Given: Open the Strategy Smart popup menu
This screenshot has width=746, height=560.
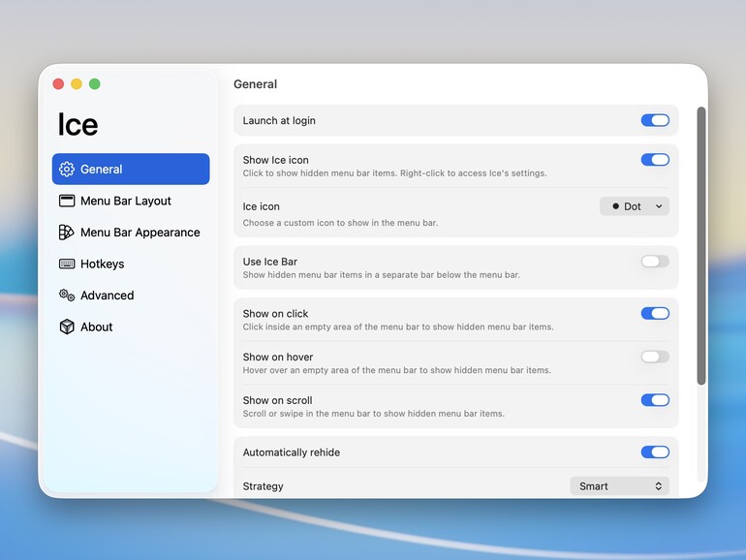Looking at the screenshot, I should click(x=619, y=486).
